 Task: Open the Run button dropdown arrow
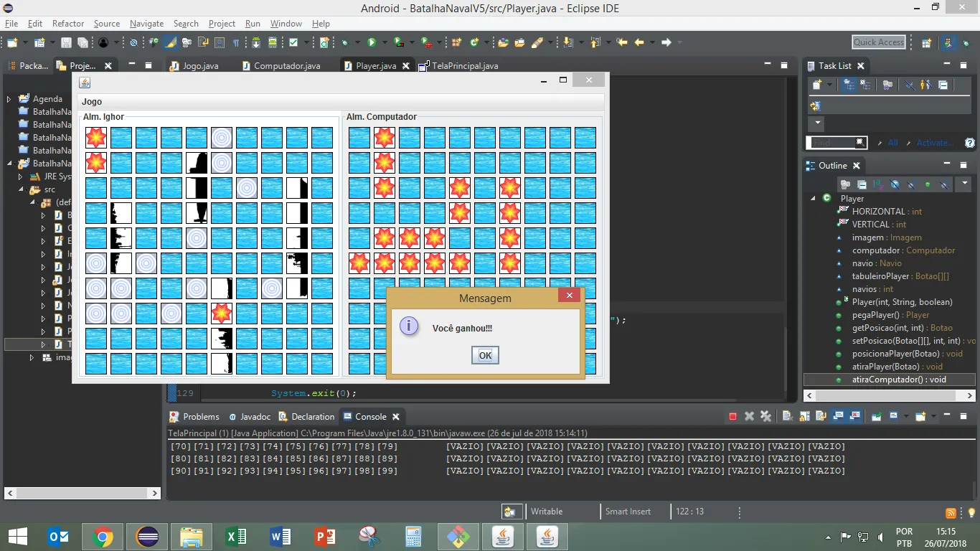coord(384,43)
